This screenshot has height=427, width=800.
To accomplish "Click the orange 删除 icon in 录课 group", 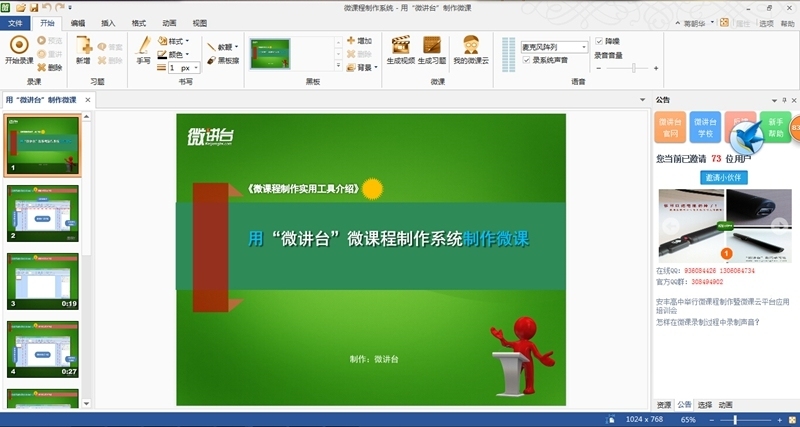I will (x=42, y=67).
